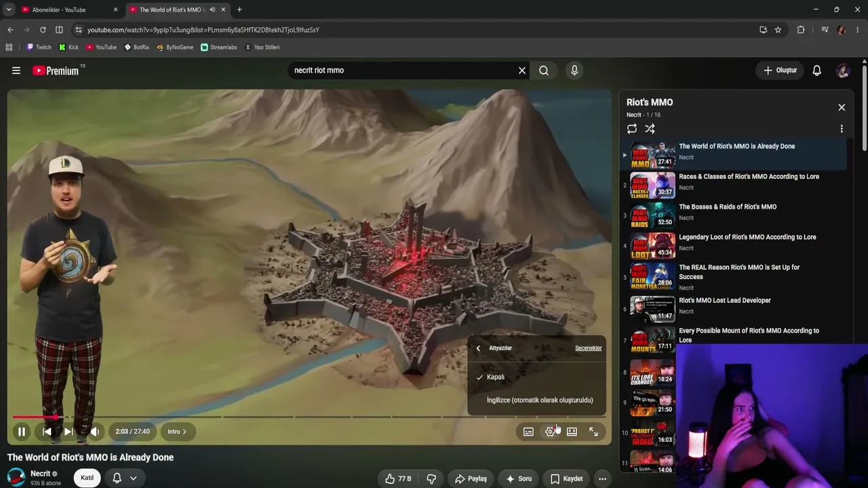Start voice search with the microphone
Image resolution: width=868 pixels, height=488 pixels.
coord(574,70)
